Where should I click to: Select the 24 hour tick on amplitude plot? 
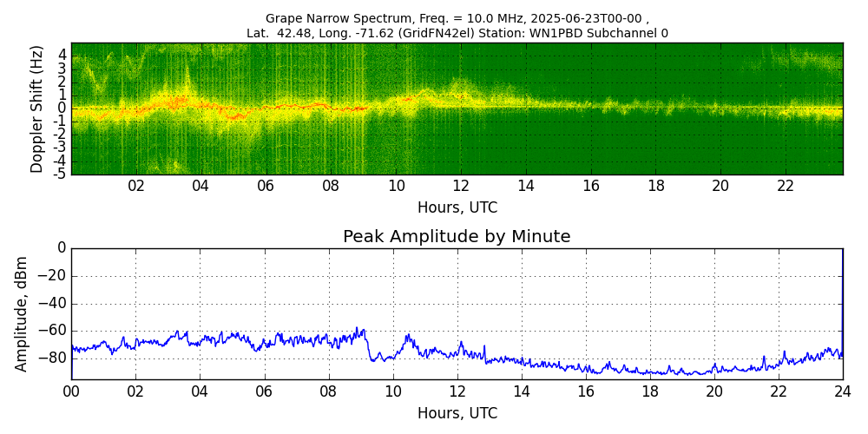(x=843, y=391)
